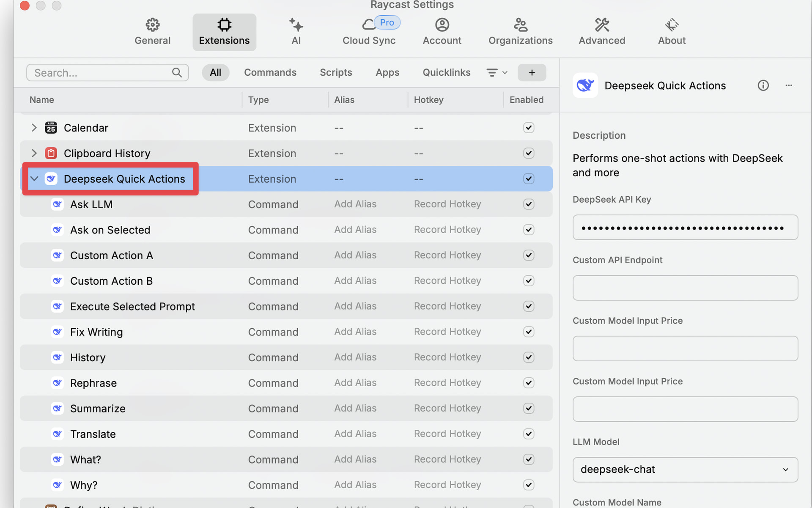Click the Deepseek whale logo in detail panel

pyautogui.click(x=585, y=85)
